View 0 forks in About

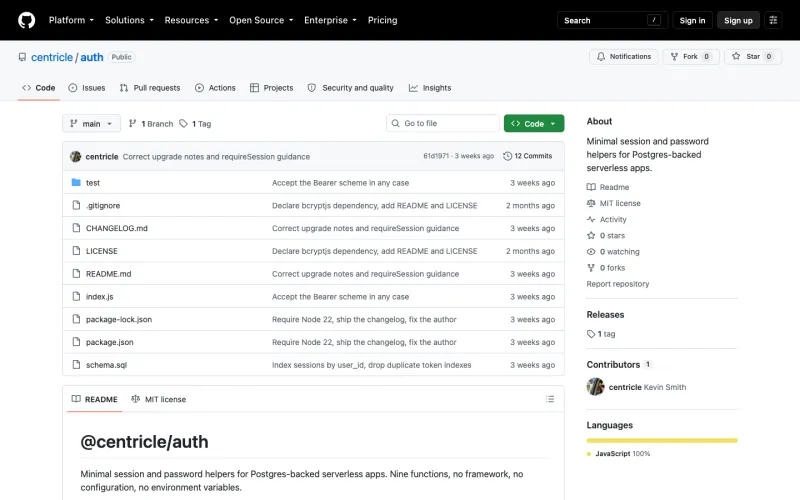[x=606, y=268]
